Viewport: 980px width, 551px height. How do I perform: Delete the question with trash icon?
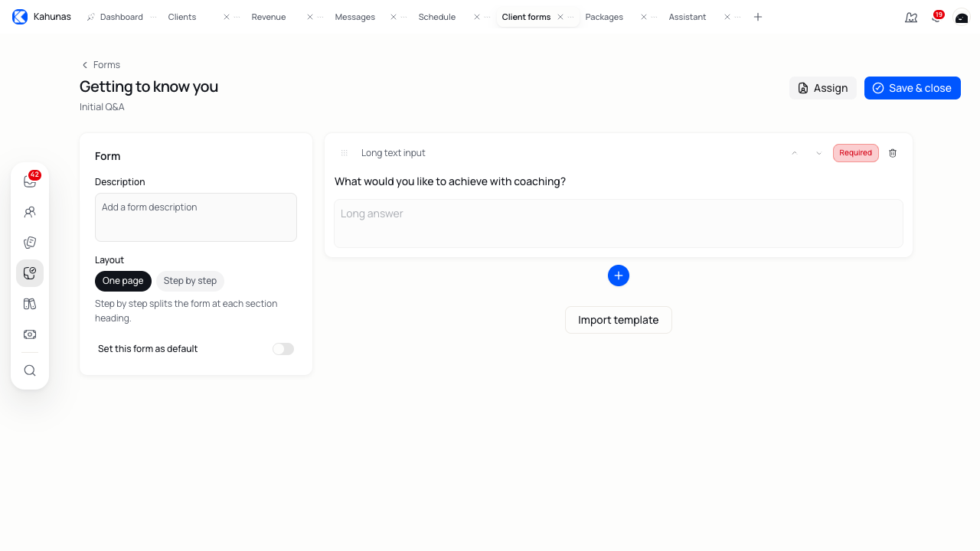(893, 153)
